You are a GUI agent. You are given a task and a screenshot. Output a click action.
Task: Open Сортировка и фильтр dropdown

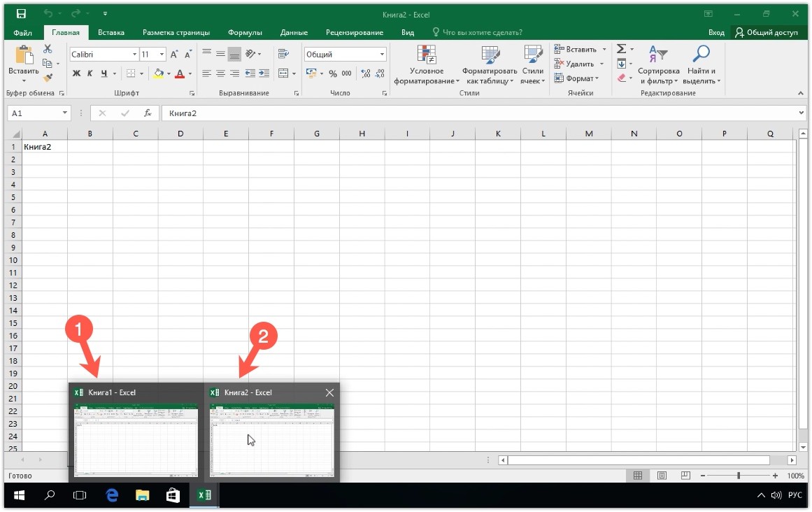point(658,65)
